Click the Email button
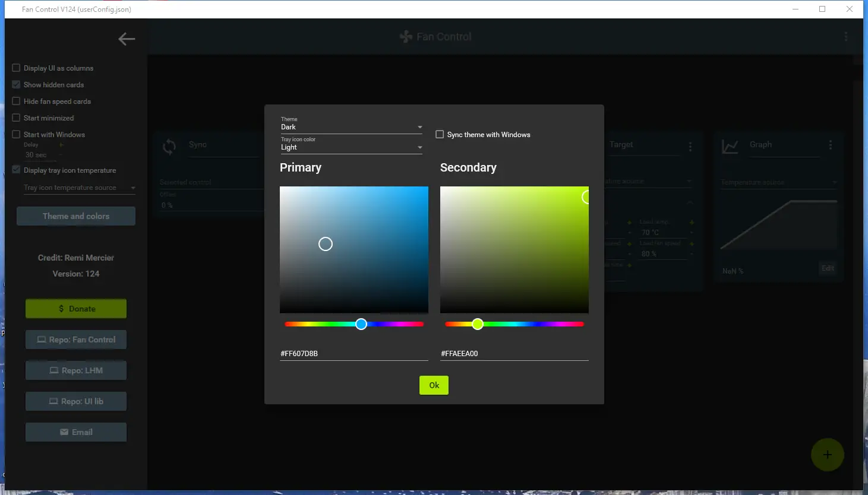The height and width of the screenshot is (495, 868). (x=76, y=432)
